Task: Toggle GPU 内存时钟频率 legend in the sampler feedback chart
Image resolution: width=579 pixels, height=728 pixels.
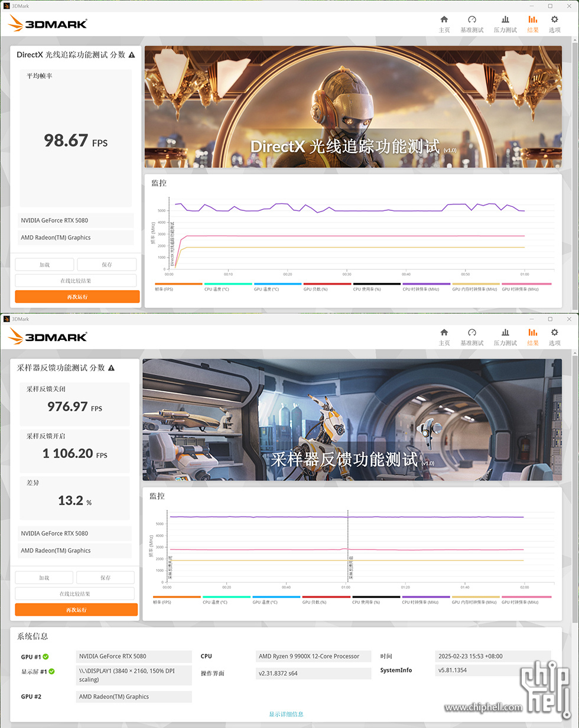Action: 476,600
